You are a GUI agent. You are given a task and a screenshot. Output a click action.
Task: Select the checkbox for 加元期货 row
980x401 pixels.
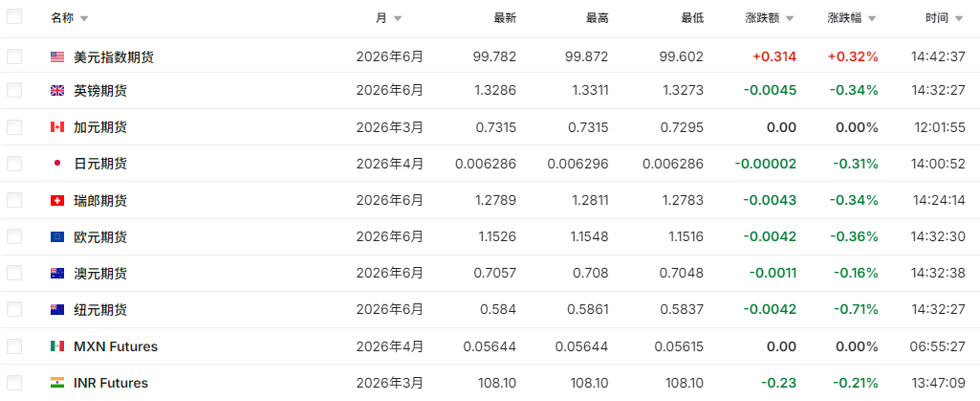14,127
